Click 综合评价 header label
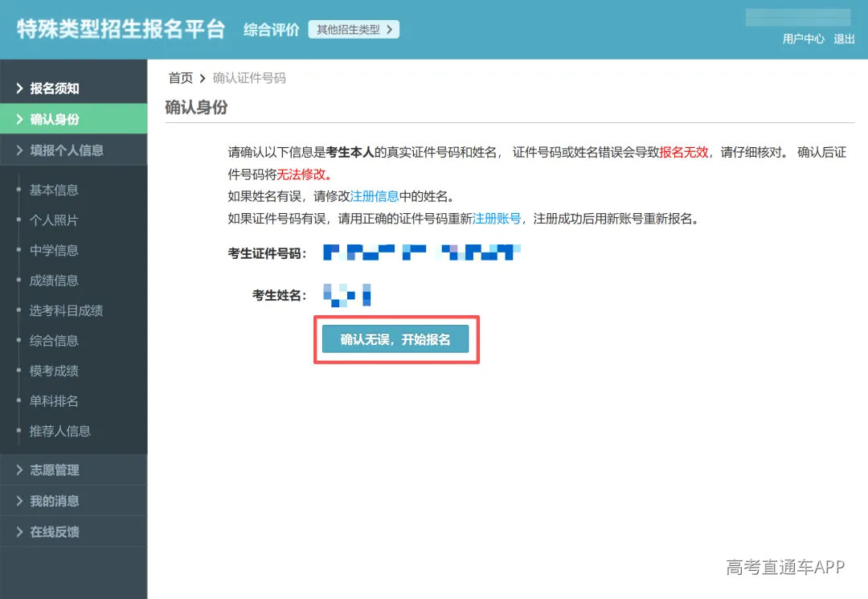The width and height of the screenshot is (868, 599). coord(272,29)
